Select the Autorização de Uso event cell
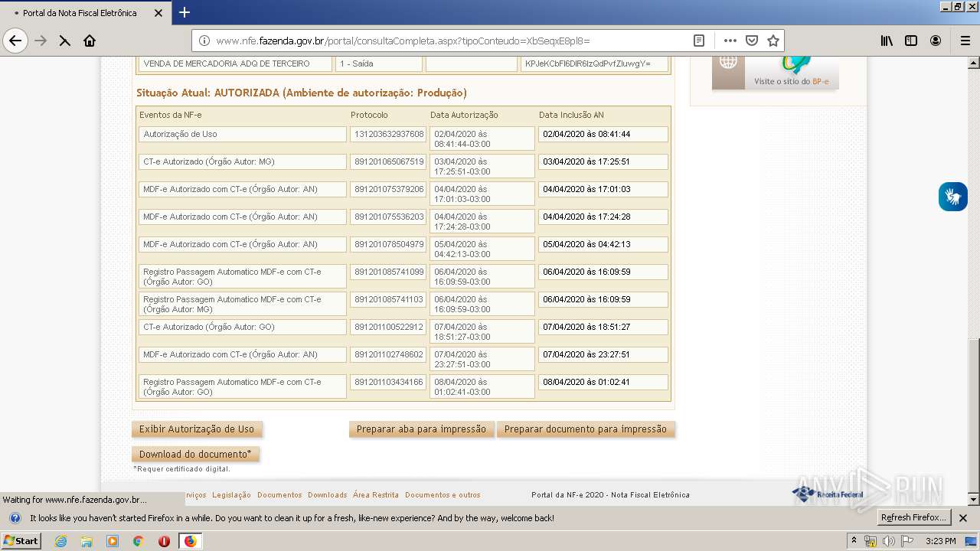Screen dimensions: 980x551 [x=243, y=134]
